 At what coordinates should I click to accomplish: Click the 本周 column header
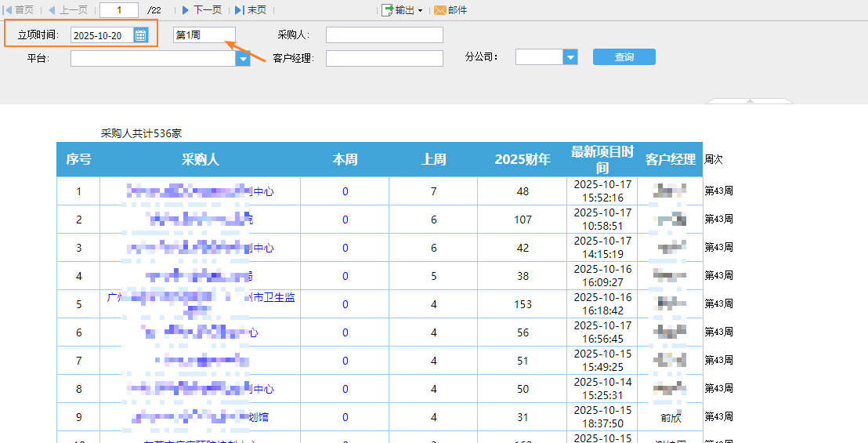tap(345, 159)
